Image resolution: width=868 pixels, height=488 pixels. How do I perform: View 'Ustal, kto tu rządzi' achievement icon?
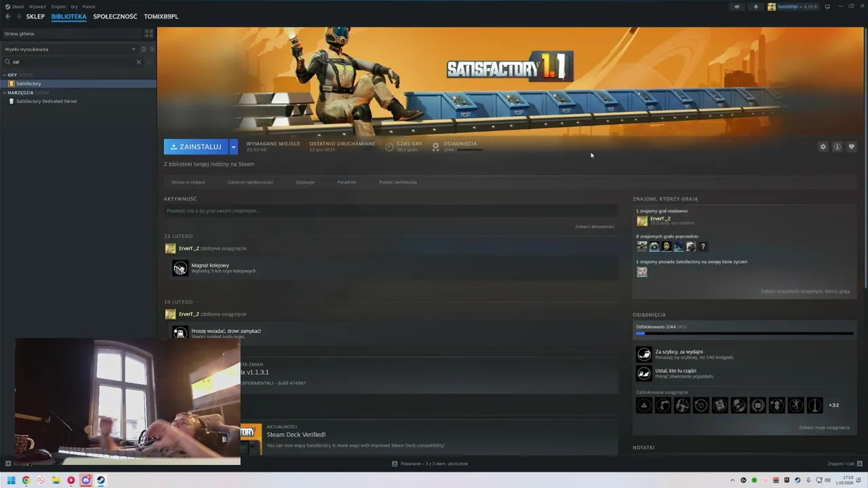pyautogui.click(x=644, y=373)
